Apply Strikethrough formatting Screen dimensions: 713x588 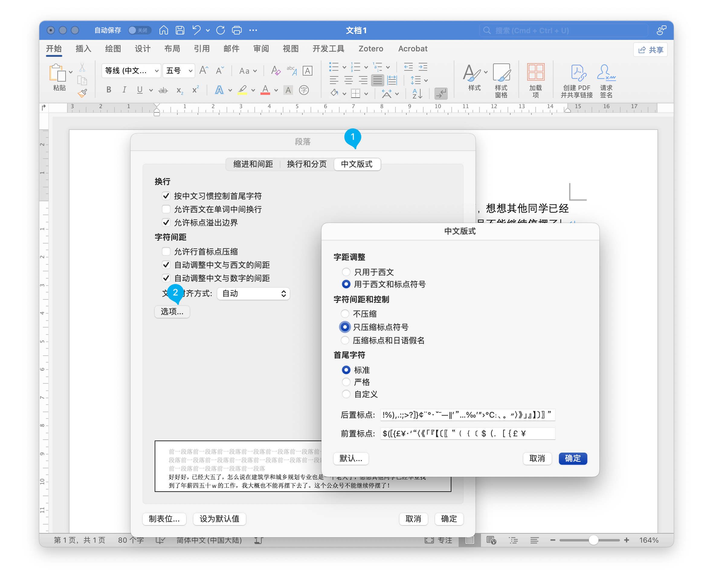pyautogui.click(x=163, y=90)
